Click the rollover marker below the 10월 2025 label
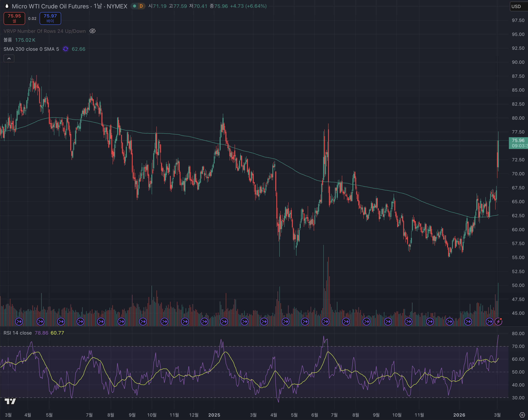The image size is (528, 420). tap(388, 322)
